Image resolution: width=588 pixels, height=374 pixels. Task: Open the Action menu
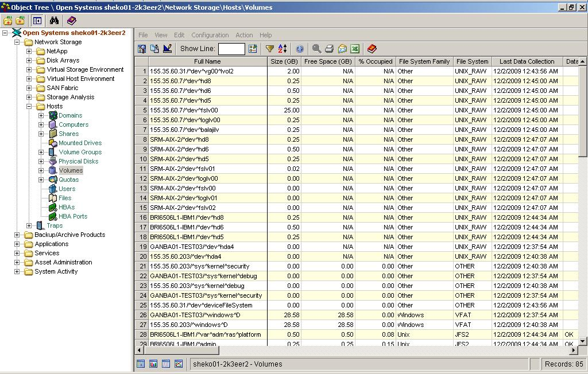coord(244,35)
